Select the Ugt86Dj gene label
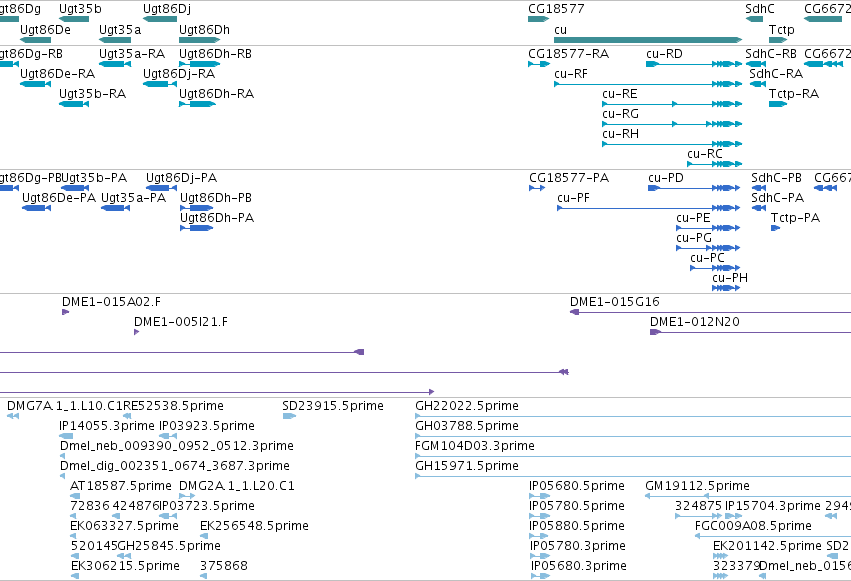 [x=167, y=9]
